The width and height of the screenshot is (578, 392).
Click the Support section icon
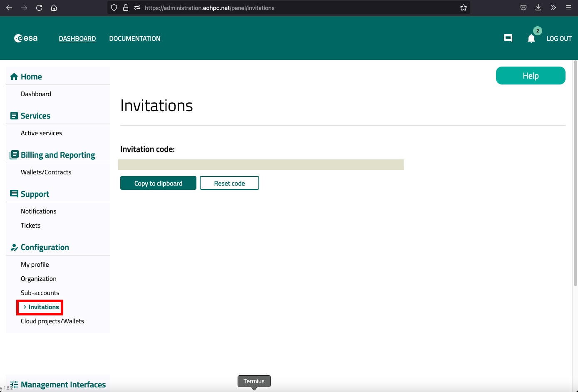click(x=14, y=194)
